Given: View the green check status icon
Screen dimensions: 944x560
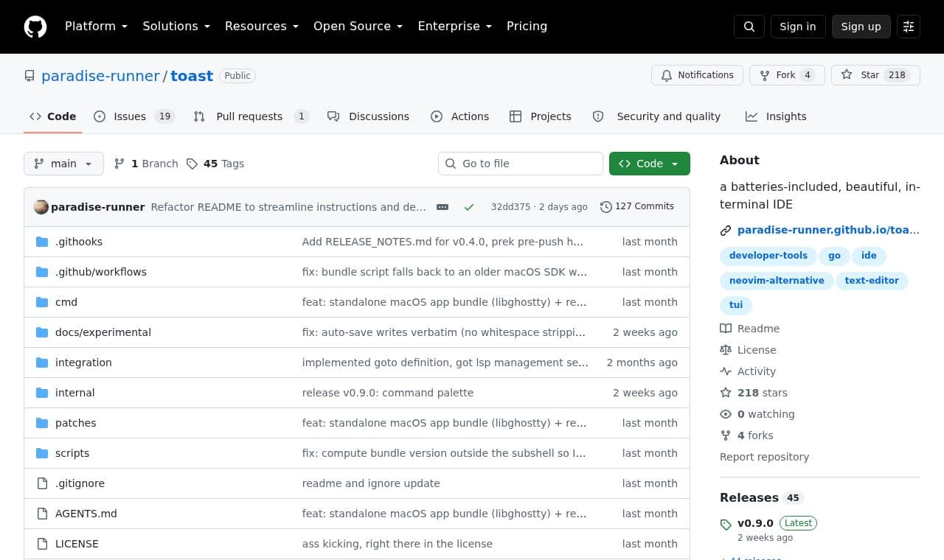Looking at the screenshot, I should (x=469, y=207).
